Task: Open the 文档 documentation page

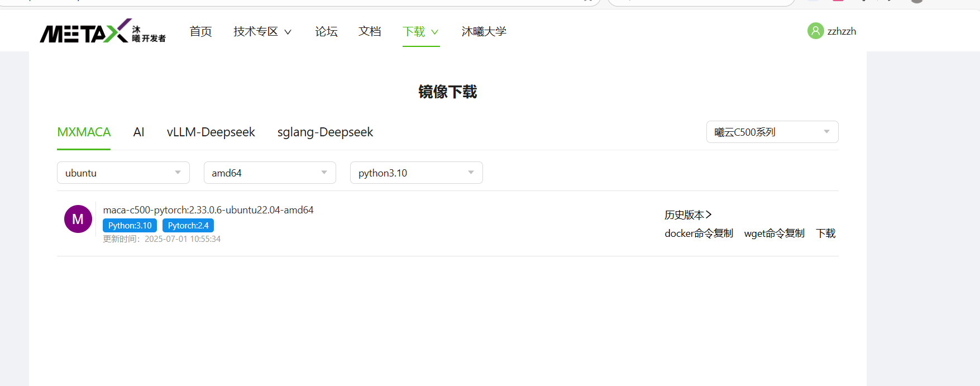Action: click(370, 31)
